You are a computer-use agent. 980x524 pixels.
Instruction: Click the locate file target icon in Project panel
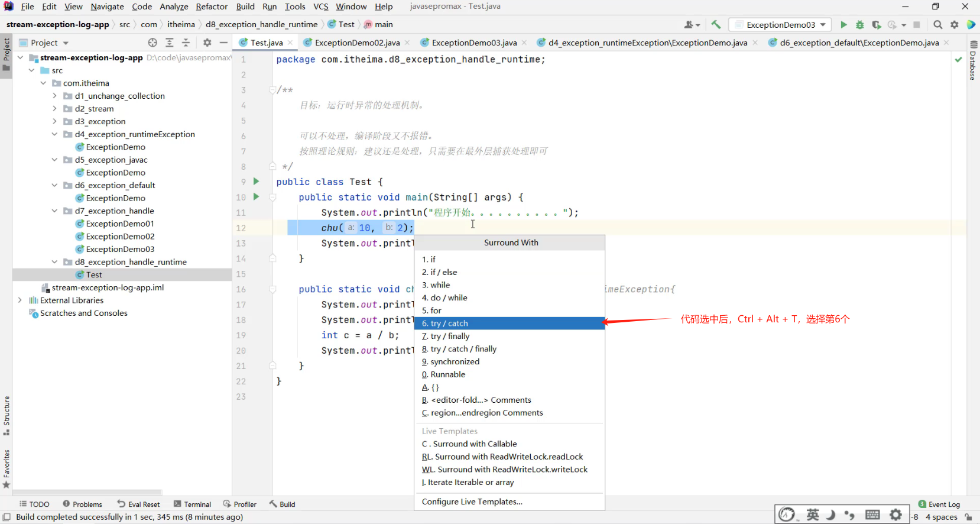point(152,43)
